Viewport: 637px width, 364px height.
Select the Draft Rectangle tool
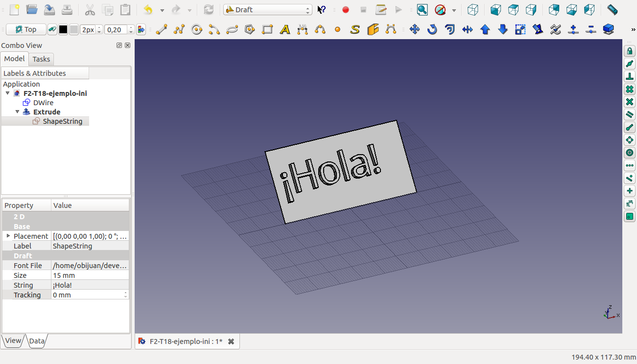click(267, 30)
